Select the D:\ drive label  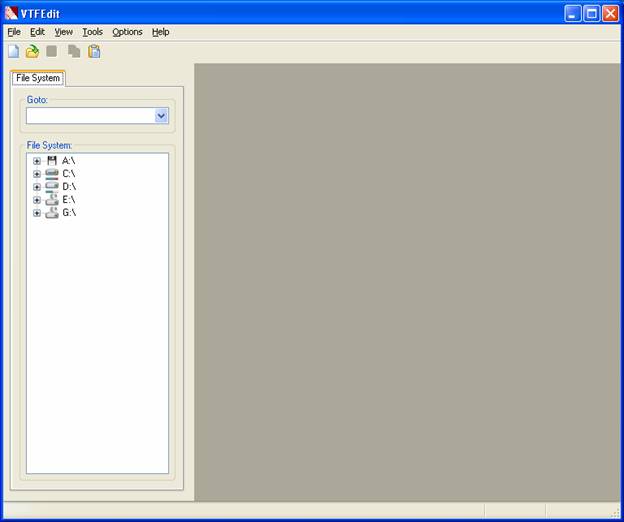69,187
